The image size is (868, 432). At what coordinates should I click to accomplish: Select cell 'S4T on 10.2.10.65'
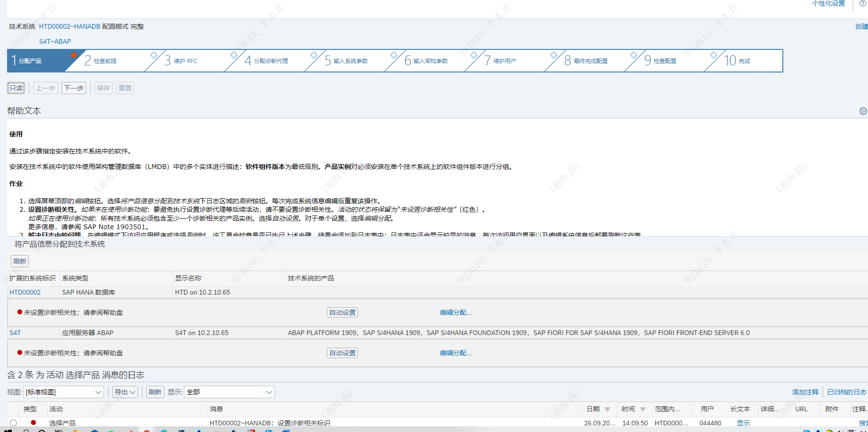pos(202,333)
